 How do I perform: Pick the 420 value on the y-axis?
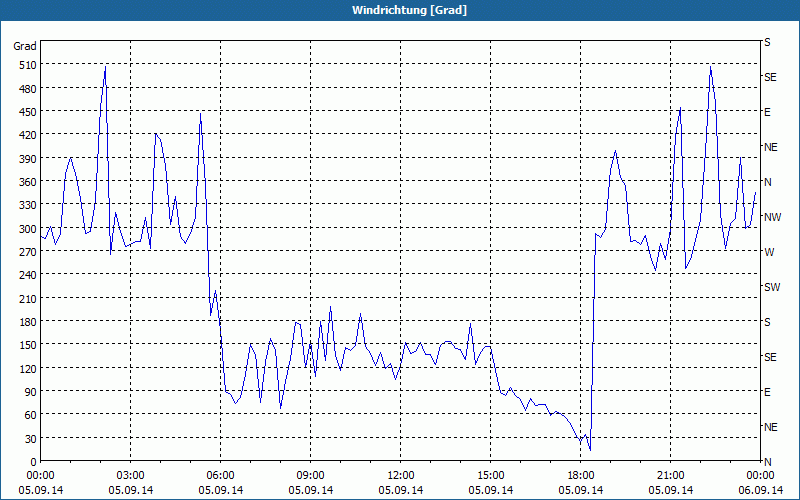28,135
